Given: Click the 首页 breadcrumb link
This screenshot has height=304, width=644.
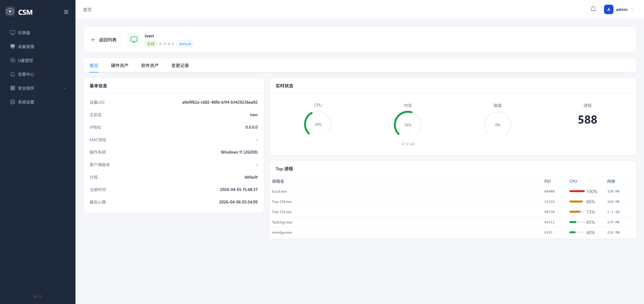Looking at the screenshot, I should pos(87,10).
